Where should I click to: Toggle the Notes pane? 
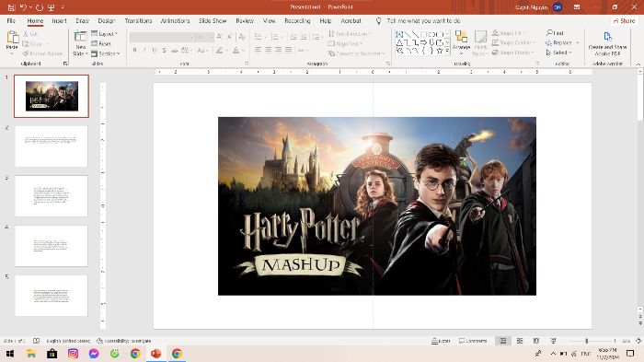point(441,341)
